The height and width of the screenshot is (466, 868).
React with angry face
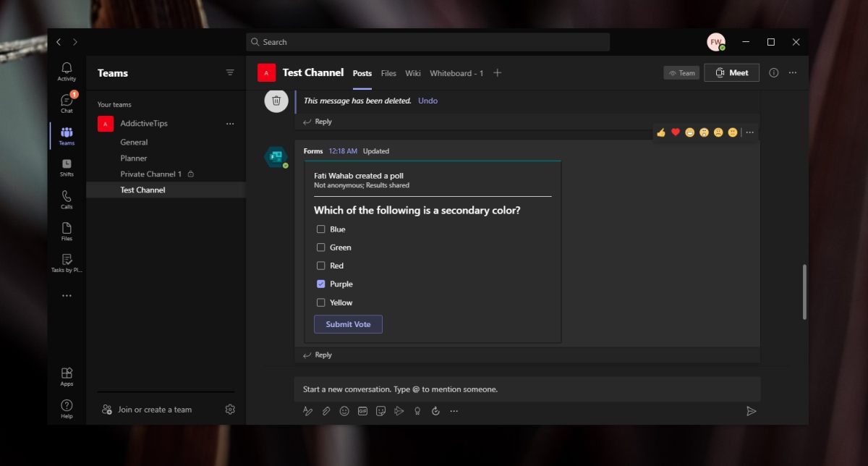pos(733,132)
